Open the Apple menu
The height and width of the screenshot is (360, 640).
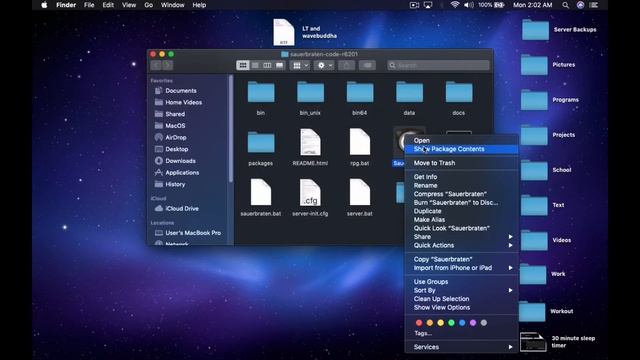tap(44, 5)
